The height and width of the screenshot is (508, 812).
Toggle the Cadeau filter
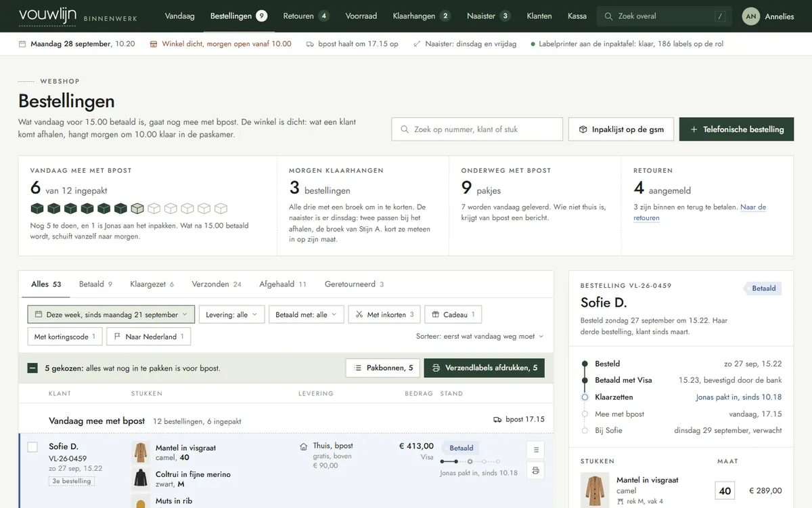click(x=453, y=315)
